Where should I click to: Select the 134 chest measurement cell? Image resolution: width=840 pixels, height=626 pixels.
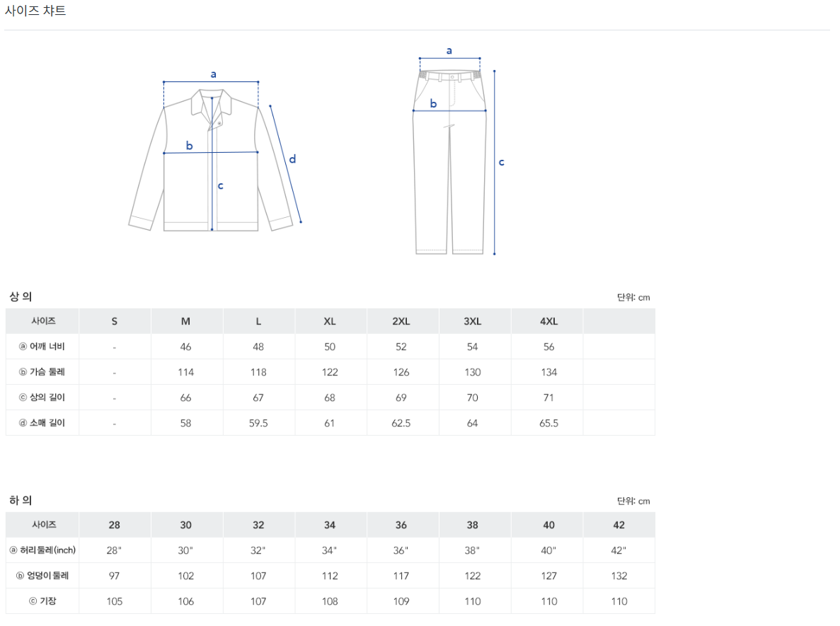pos(548,372)
